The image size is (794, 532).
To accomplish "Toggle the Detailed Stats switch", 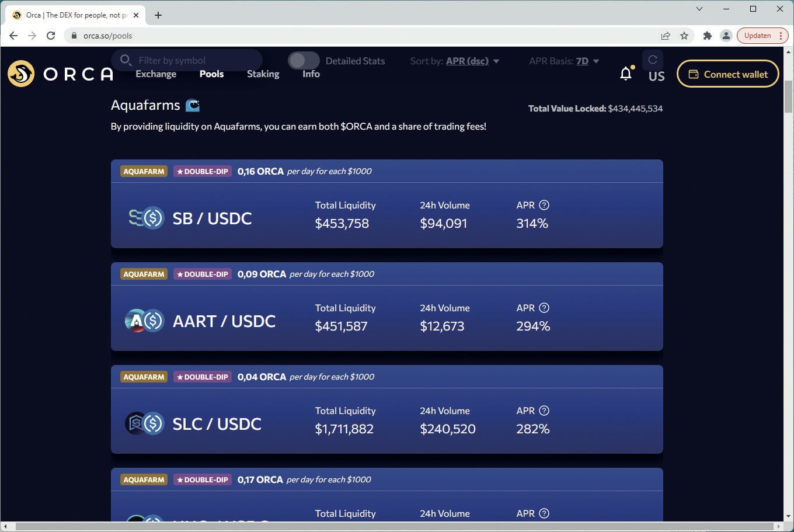I will (304, 60).
